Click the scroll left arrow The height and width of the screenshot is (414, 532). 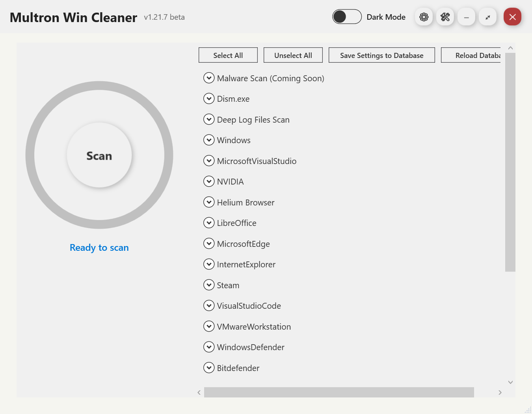click(x=199, y=392)
